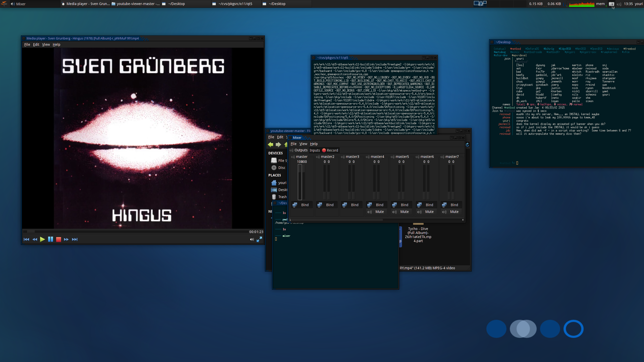Click the Media player seek bar
The image size is (644, 362).
click(x=135, y=232)
